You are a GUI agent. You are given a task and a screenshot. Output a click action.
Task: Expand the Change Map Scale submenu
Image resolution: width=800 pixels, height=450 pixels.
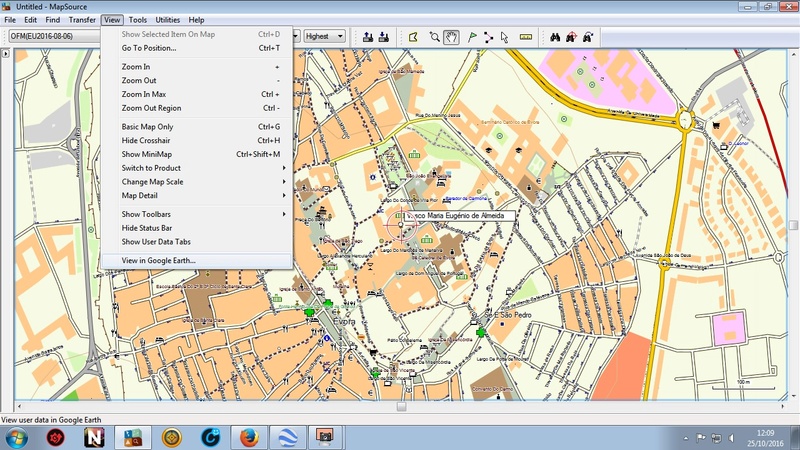197,182
